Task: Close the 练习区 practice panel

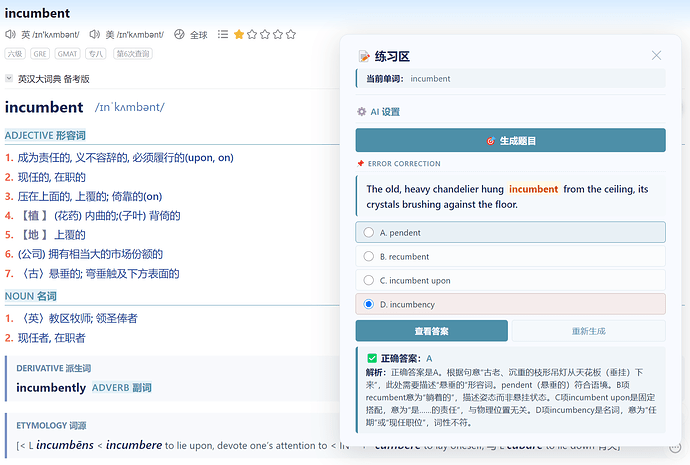Action: (656, 55)
